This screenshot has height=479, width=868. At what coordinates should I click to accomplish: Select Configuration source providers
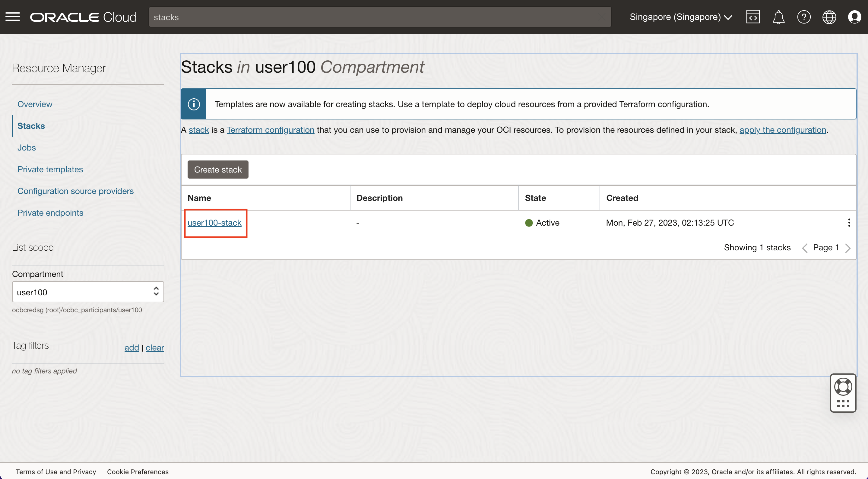coord(75,191)
